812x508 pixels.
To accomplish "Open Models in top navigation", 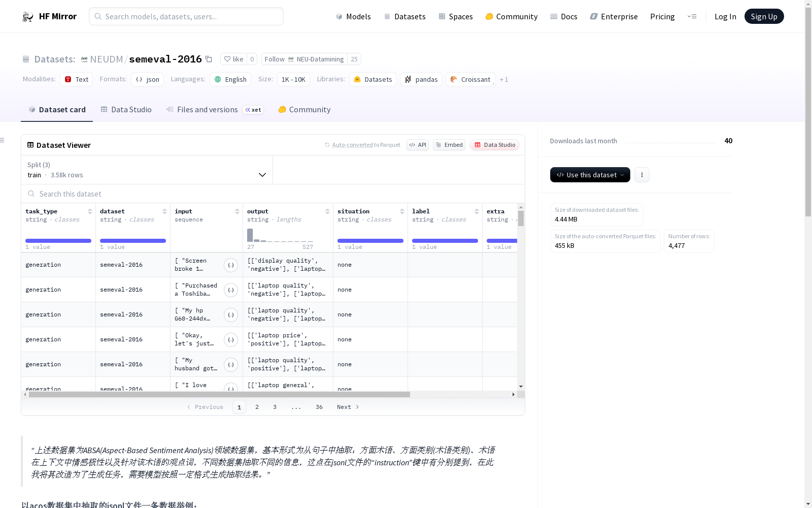I will [x=353, y=16].
